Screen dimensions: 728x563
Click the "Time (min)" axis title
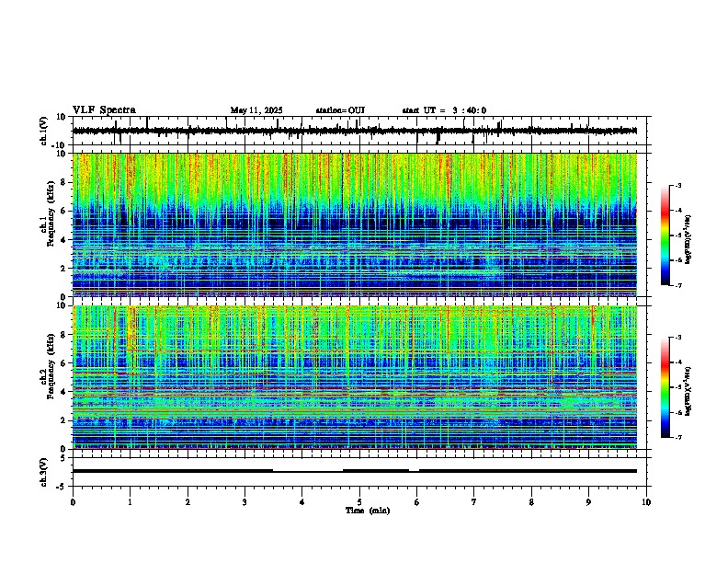coord(368,511)
